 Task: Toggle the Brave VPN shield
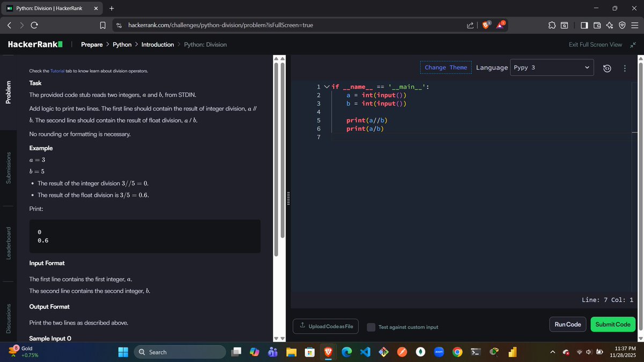622,25
